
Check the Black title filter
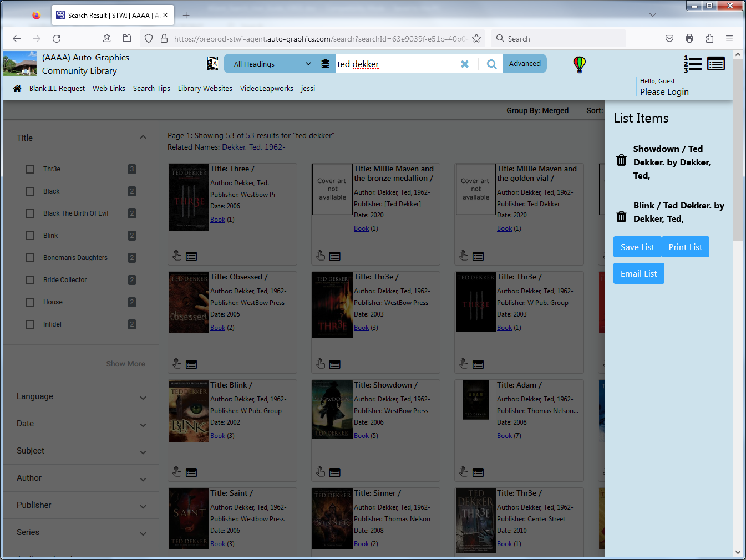tap(30, 191)
